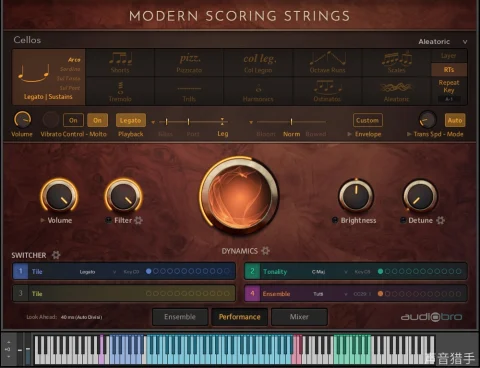Screen dimensions: 480x368
Task: Click the audiobro logo
Action: pos(431,317)
